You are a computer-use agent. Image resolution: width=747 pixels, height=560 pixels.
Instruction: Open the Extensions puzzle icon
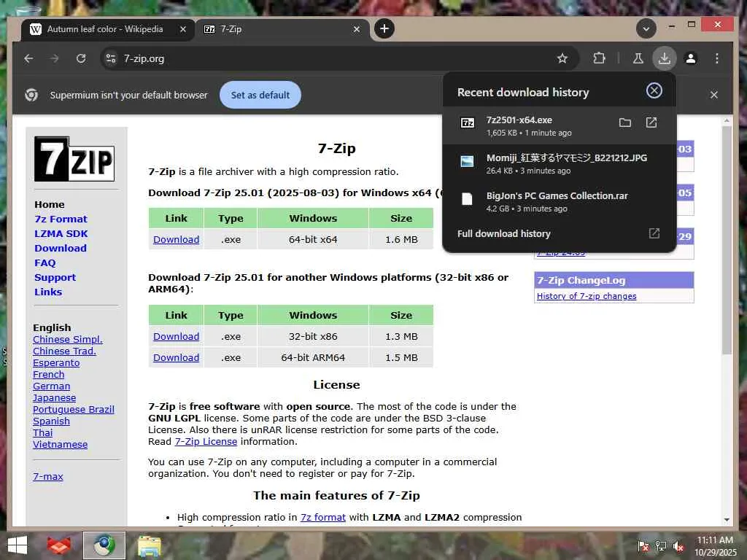click(599, 58)
